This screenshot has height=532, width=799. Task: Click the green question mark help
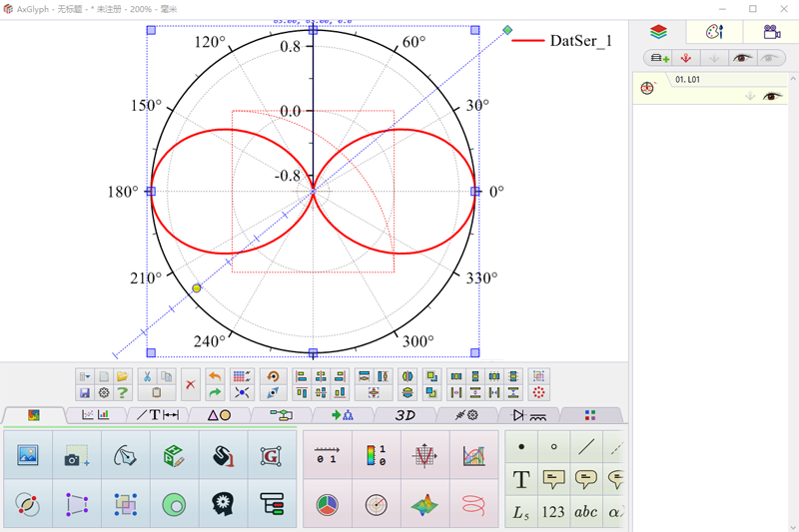click(122, 392)
